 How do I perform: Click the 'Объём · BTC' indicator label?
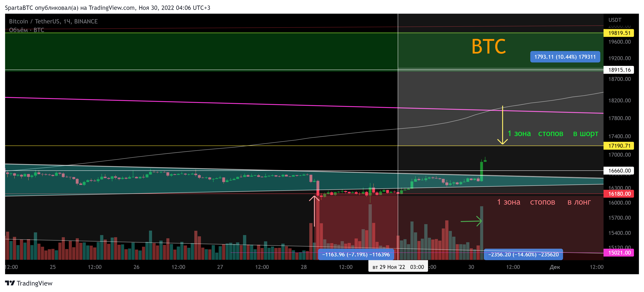point(27,30)
